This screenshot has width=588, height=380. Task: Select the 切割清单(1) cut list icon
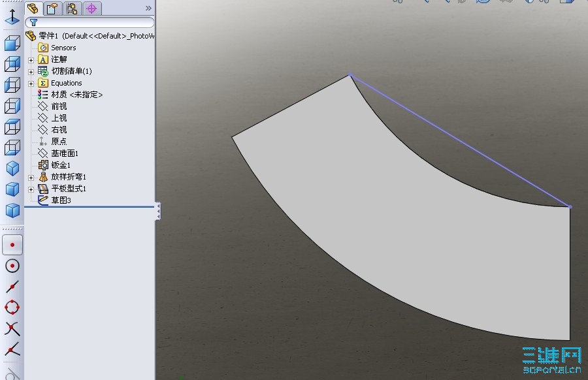point(43,71)
